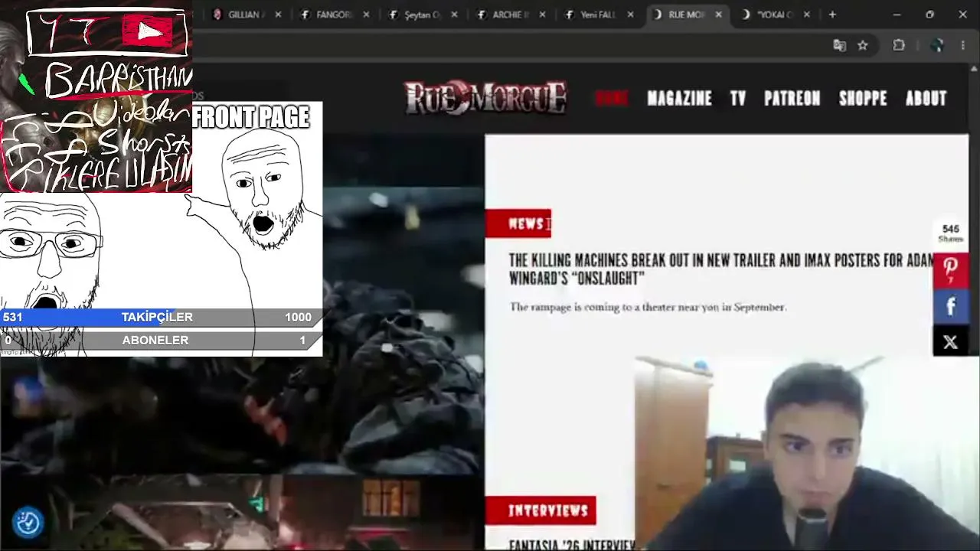
Task: Open the browser profile avatar
Action: 936,45
